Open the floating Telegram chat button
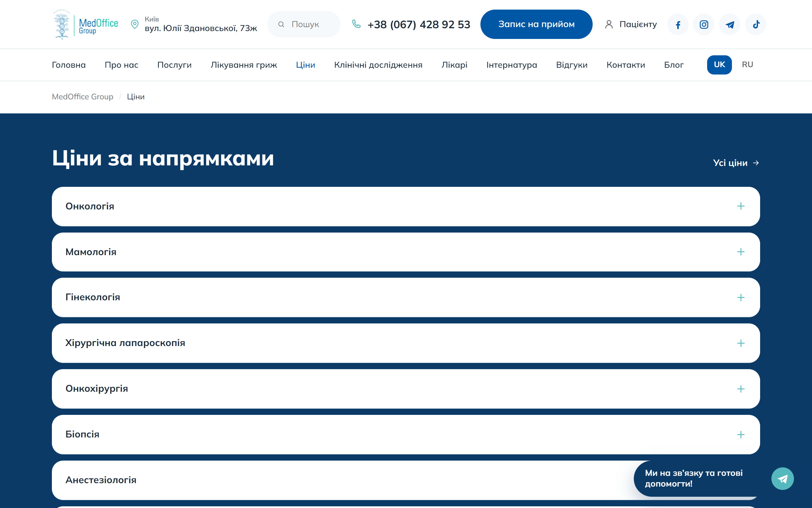812x508 pixels. (x=782, y=478)
